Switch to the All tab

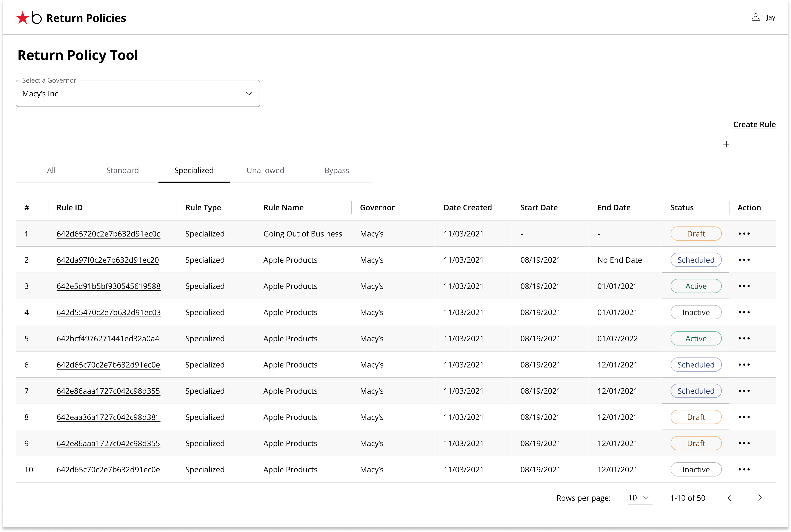coord(51,170)
